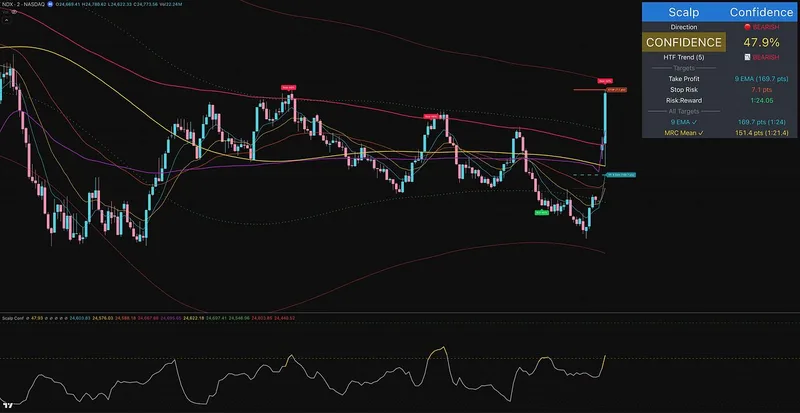Screen dimensions: 800x413
Task: Click the Direction row label
Action: 684,27
